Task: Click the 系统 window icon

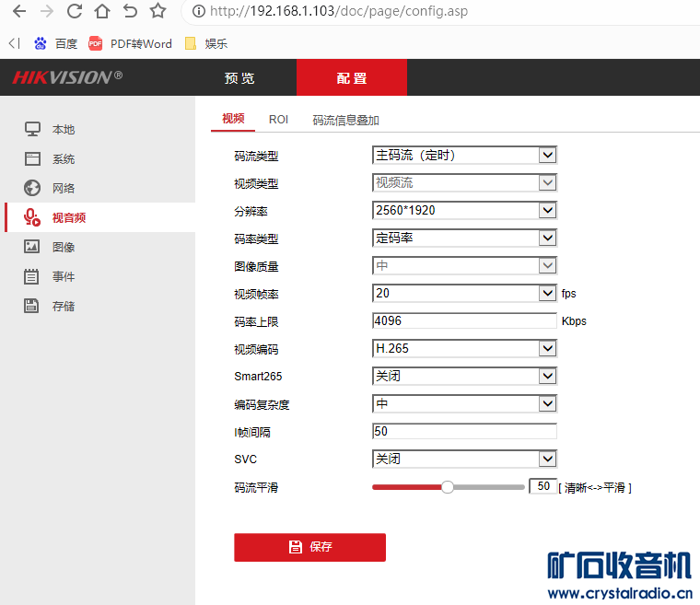Action: [32, 159]
